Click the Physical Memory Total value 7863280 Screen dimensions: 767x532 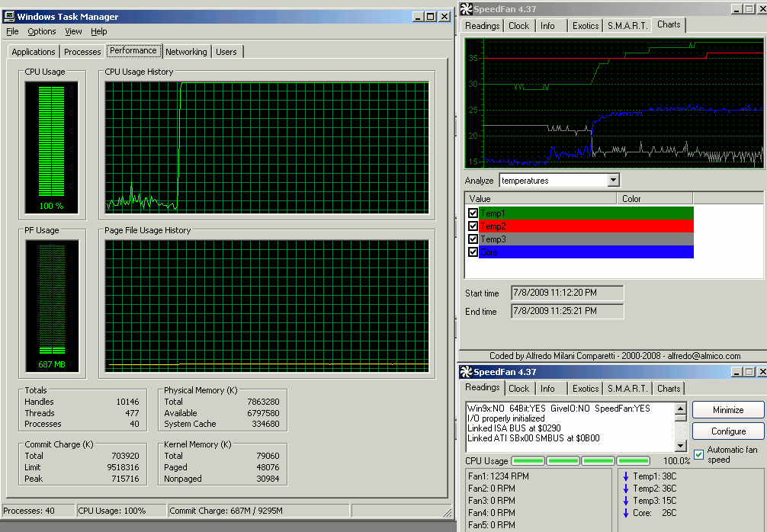point(263,402)
